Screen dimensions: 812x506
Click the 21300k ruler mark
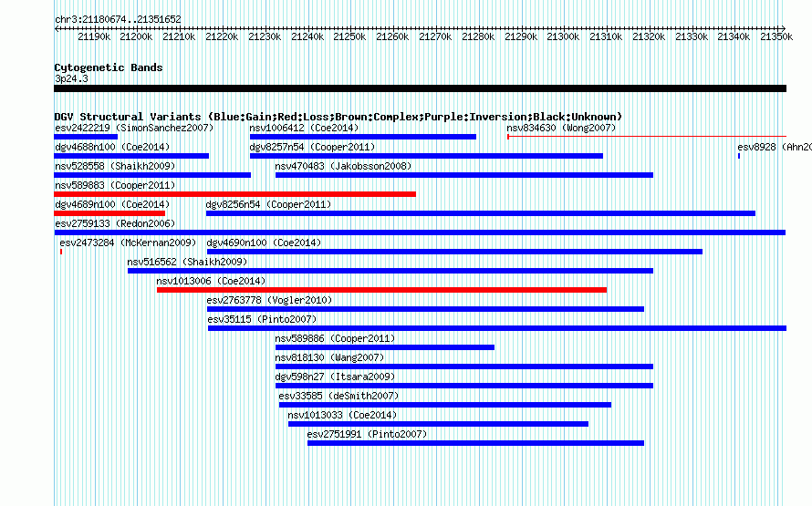pyautogui.click(x=563, y=36)
